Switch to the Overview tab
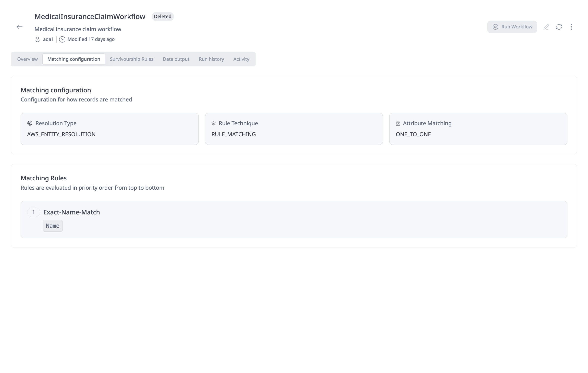Image resolution: width=588 pixels, height=373 pixels. click(27, 59)
